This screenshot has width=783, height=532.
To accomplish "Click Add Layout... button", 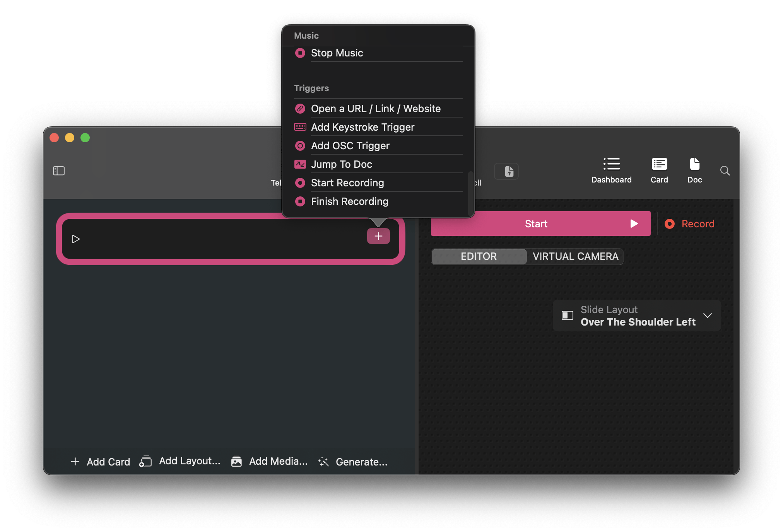I will (180, 461).
